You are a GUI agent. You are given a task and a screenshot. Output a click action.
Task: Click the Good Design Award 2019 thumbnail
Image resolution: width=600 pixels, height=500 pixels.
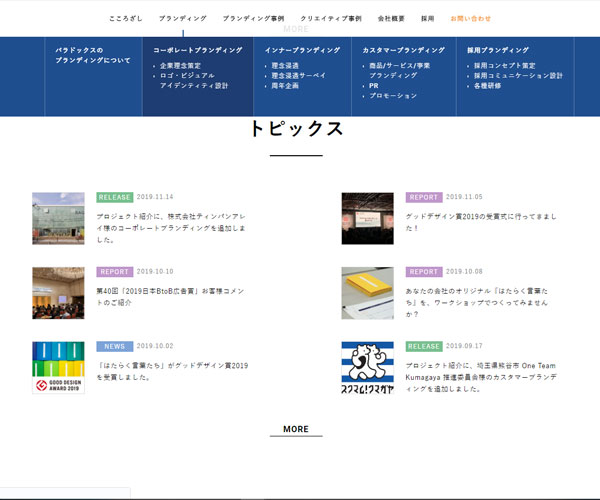pos(58,367)
